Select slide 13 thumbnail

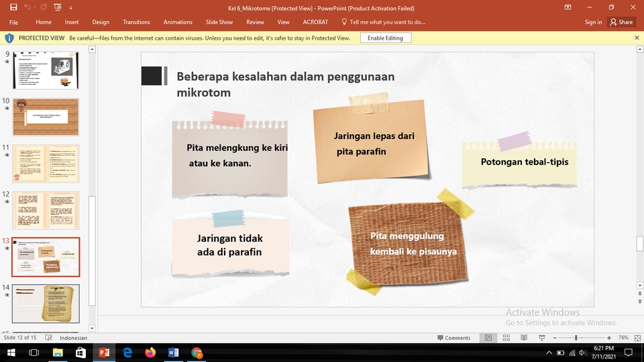click(46, 257)
